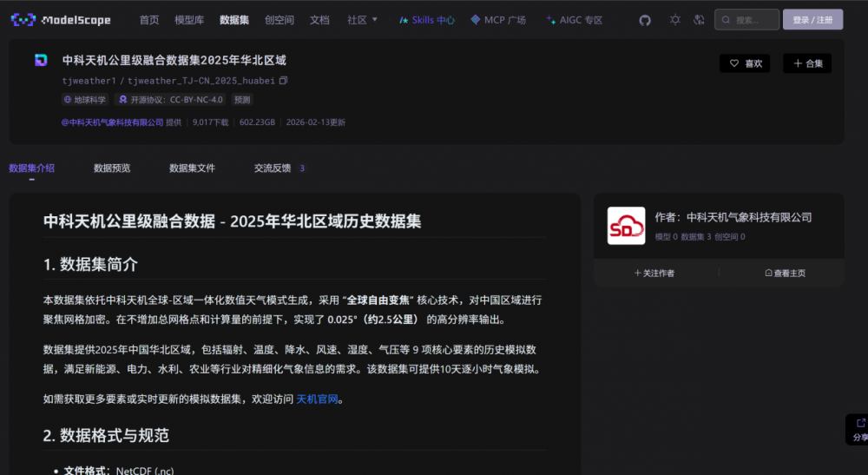Open the GitHub icon link
This screenshot has width=868, height=475.
click(x=645, y=20)
